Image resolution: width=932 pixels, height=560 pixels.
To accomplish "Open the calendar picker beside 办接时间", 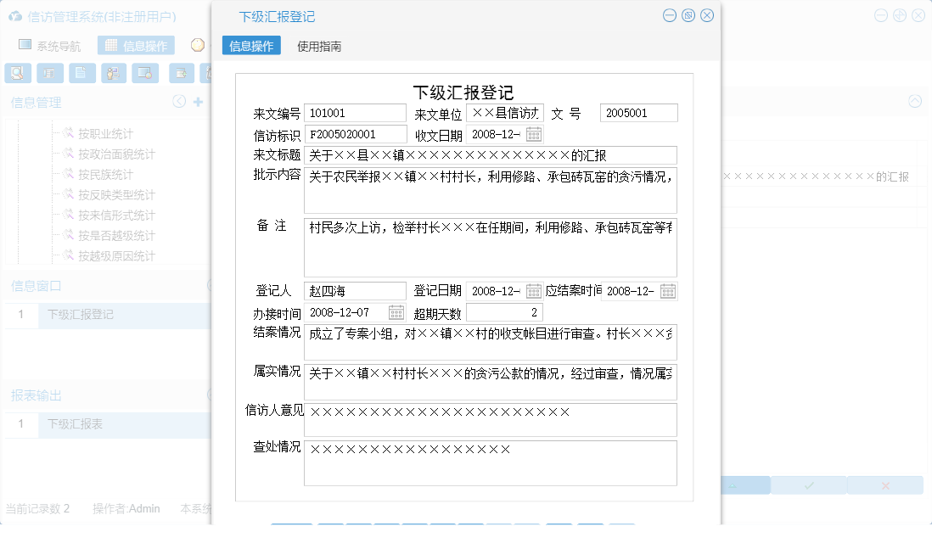I will pyautogui.click(x=395, y=311).
